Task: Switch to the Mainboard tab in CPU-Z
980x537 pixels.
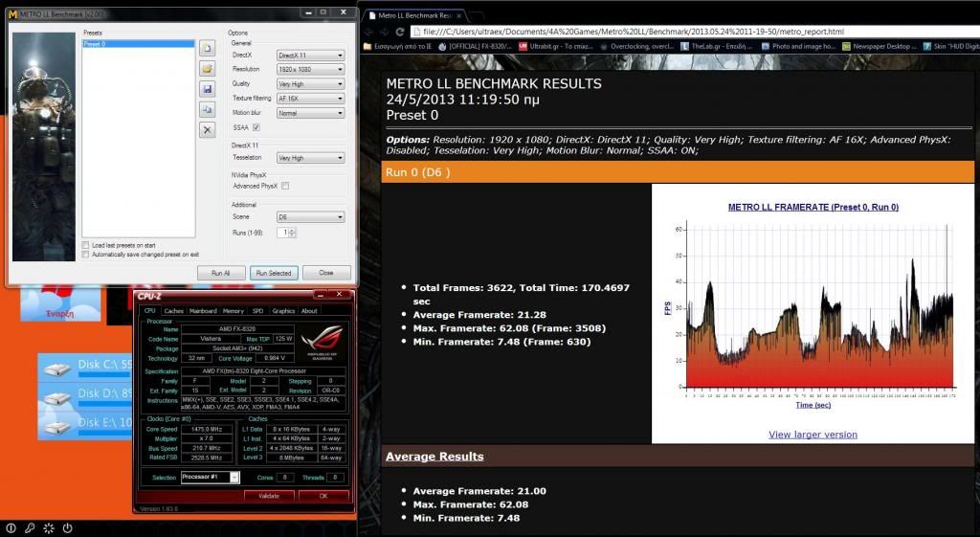Action: 203,310
